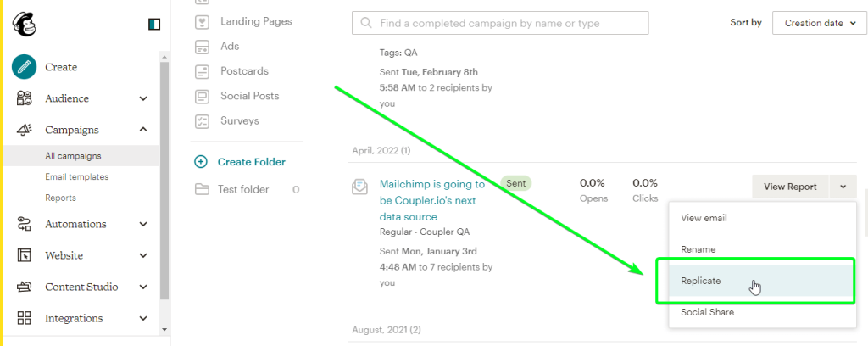Viewport: 868px width, 346px height.
Task: Open the Sort by Creation date dropdown
Action: (x=820, y=23)
